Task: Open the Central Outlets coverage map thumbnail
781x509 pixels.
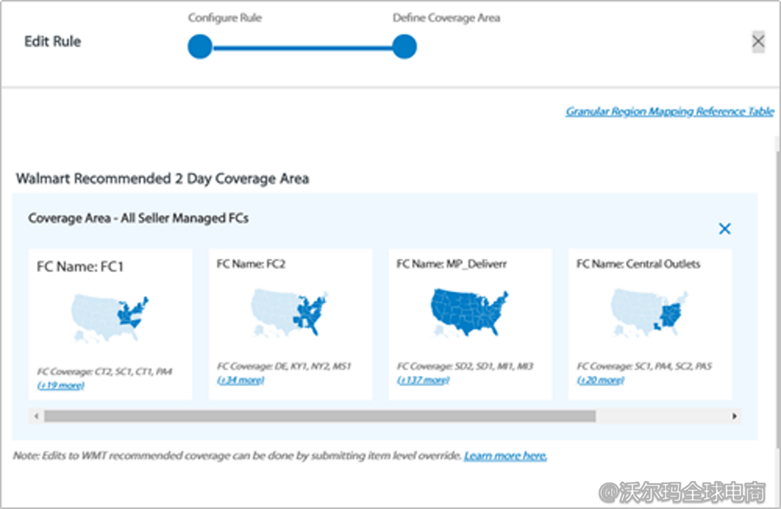Action: (650, 313)
